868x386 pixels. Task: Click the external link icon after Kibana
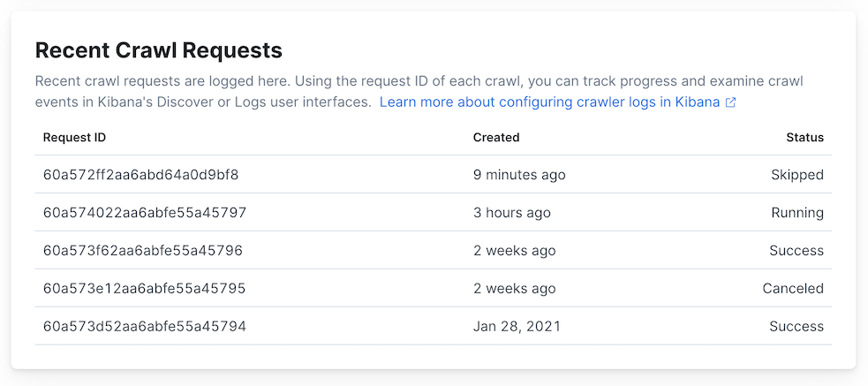(x=730, y=102)
